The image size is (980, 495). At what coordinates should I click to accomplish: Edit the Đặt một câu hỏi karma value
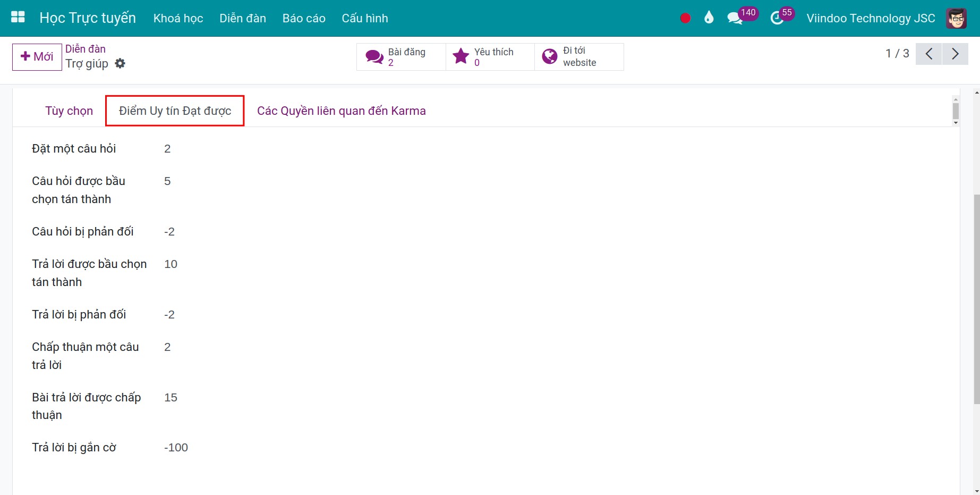point(168,148)
